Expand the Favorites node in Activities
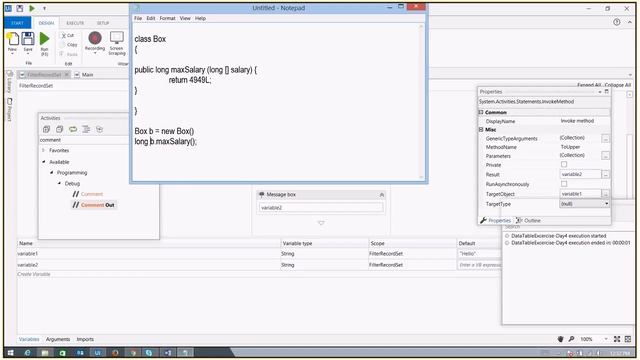Viewport: 640px width, 360px height. 44,150
